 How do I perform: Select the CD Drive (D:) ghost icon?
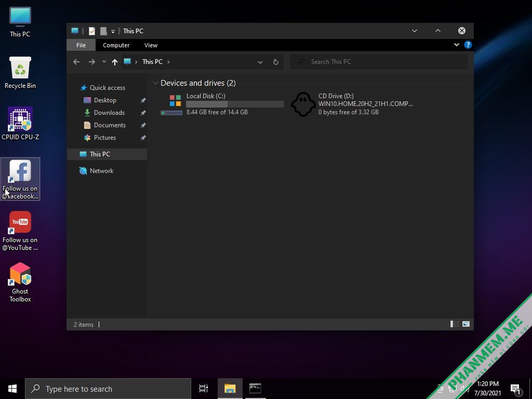303,104
